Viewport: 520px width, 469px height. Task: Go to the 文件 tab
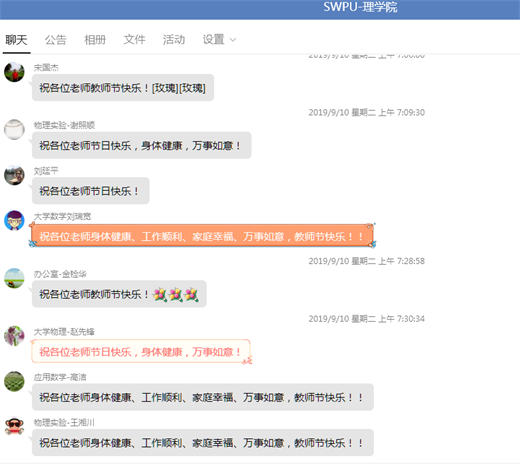(x=134, y=40)
